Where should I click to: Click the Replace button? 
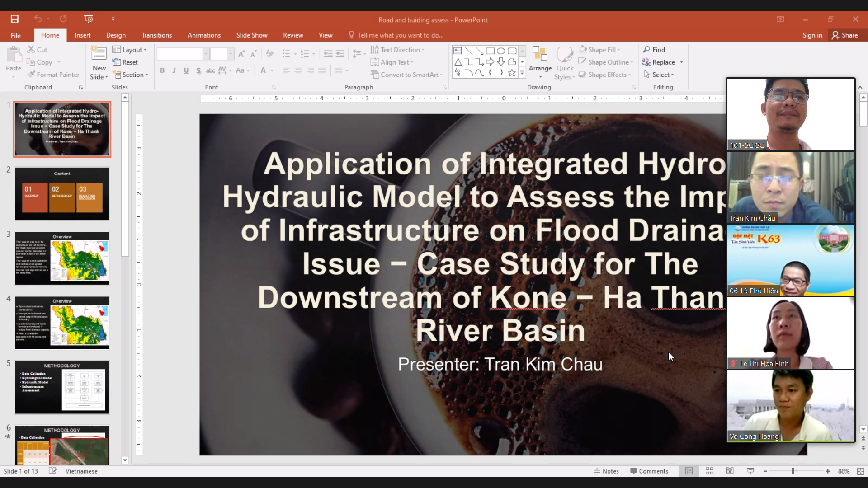pos(660,62)
